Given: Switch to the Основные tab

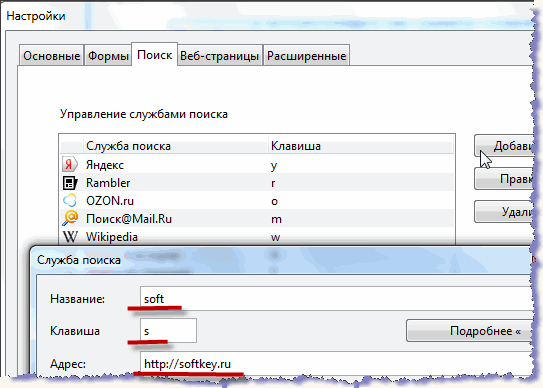Looking at the screenshot, I should point(51,55).
